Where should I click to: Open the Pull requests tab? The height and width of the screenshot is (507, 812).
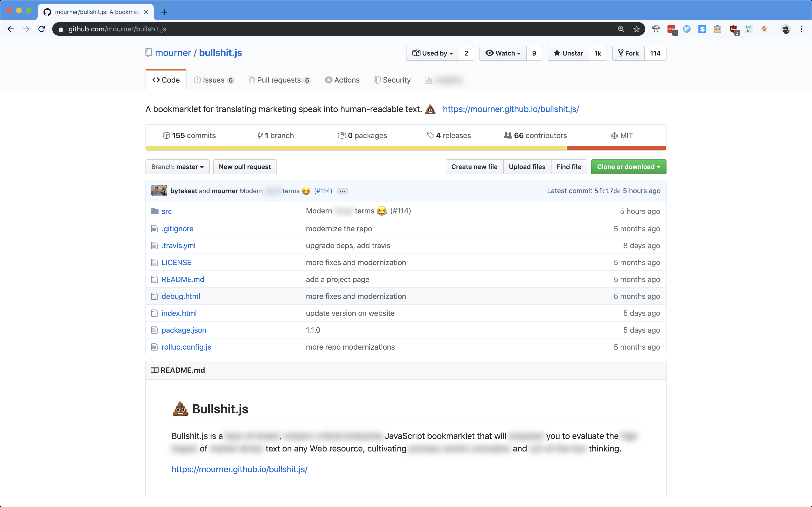click(x=279, y=80)
